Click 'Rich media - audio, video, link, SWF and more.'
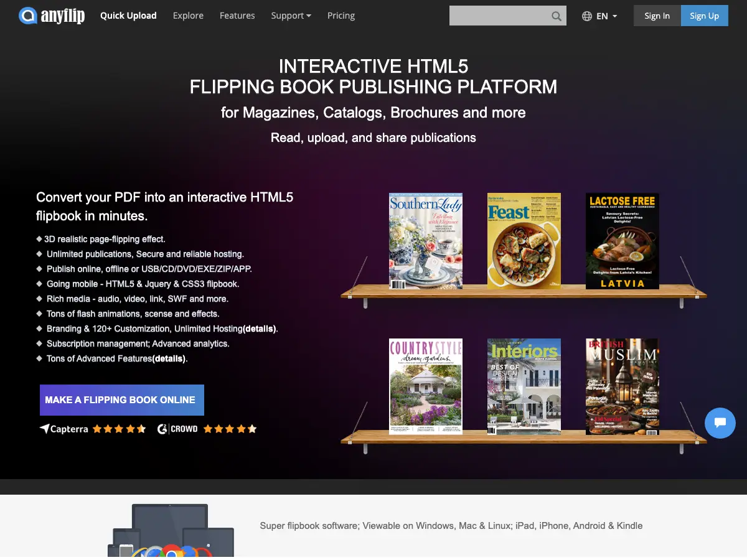Viewport: 747px width, 560px height. tap(138, 299)
